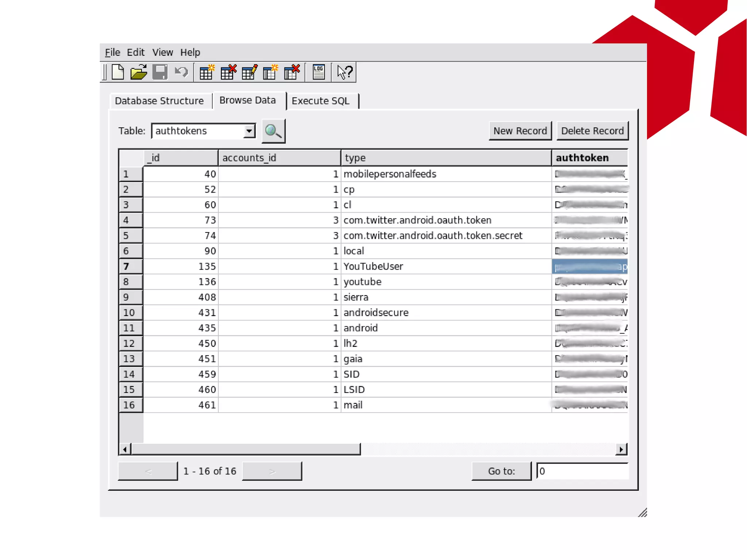747x560 pixels.
Task: Click the What's This help cursor icon
Action: click(x=344, y=72)
